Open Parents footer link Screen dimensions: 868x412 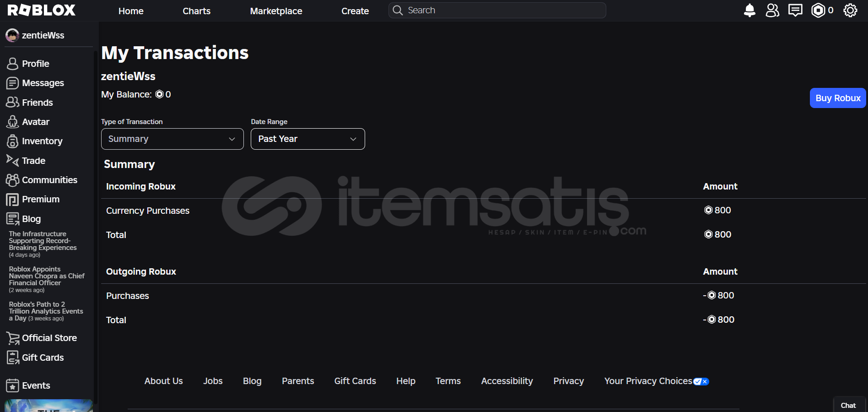point(298,381)
